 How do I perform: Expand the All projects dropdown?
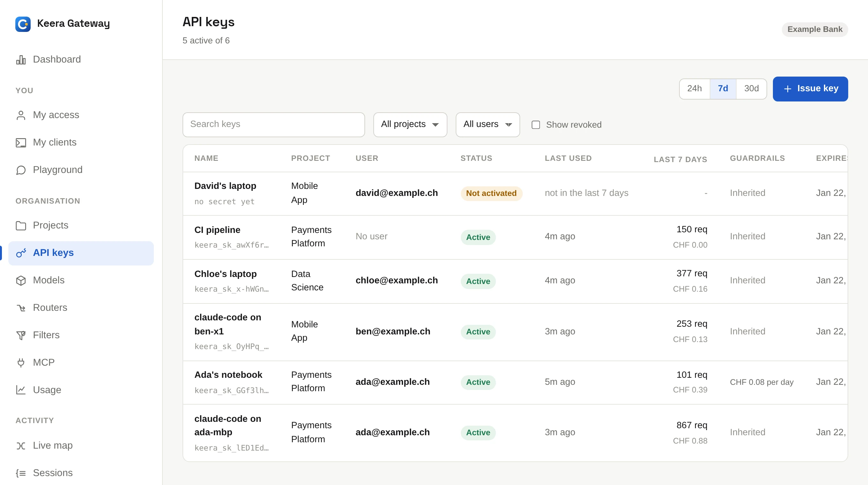click(410, 124)
